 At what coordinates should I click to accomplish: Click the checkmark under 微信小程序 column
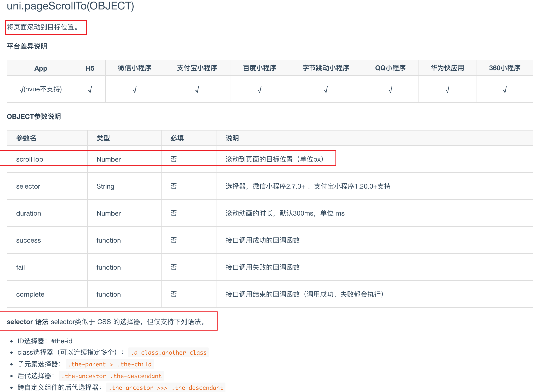coord(135,90)
